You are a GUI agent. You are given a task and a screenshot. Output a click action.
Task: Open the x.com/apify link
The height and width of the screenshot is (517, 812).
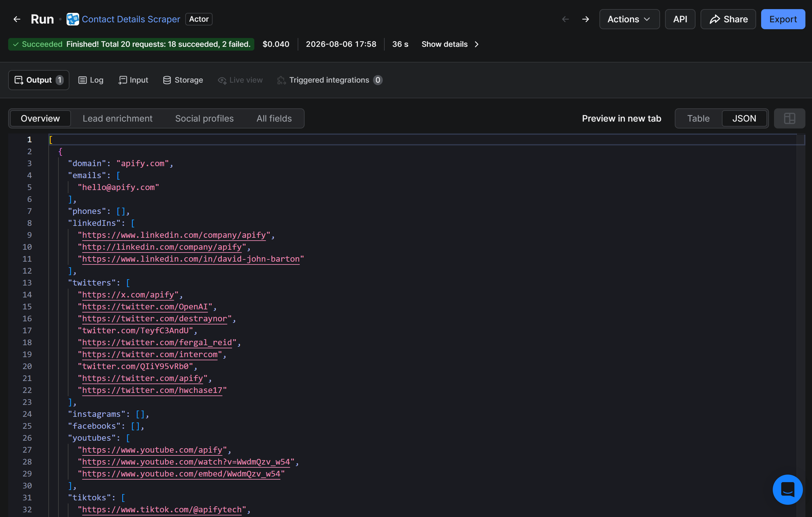coord(128,295)
